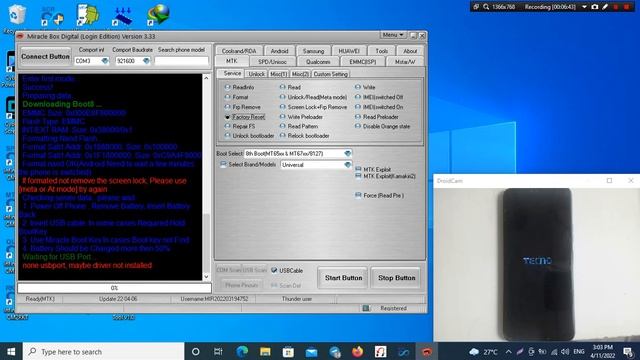Open the Menu dropdown in title bar
Image resolution: width=640 pixels, height=360 pixels.
(x=393, y=35)
